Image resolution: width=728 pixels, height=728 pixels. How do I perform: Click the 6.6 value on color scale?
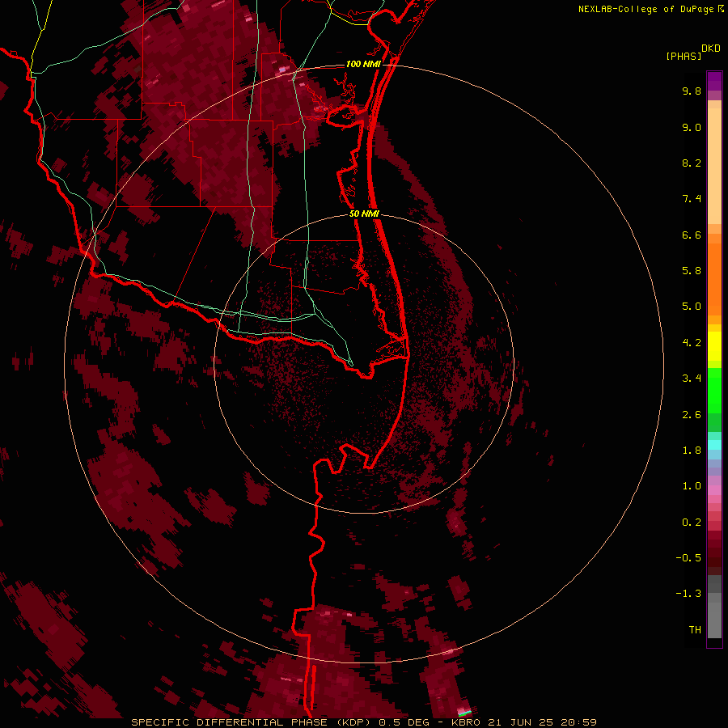pos(692,235)
